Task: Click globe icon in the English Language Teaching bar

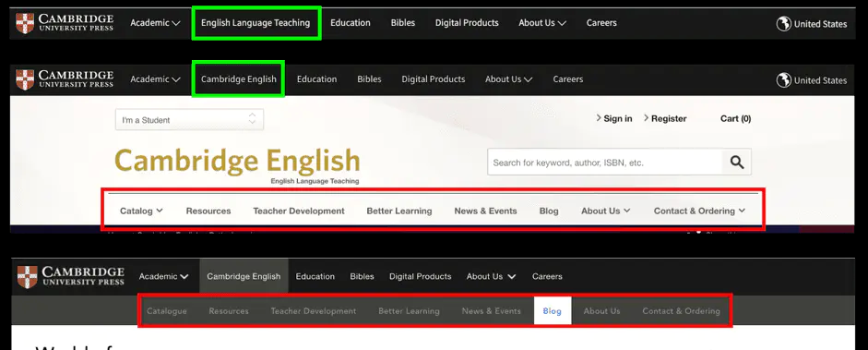Action: [x=783, y=24]
